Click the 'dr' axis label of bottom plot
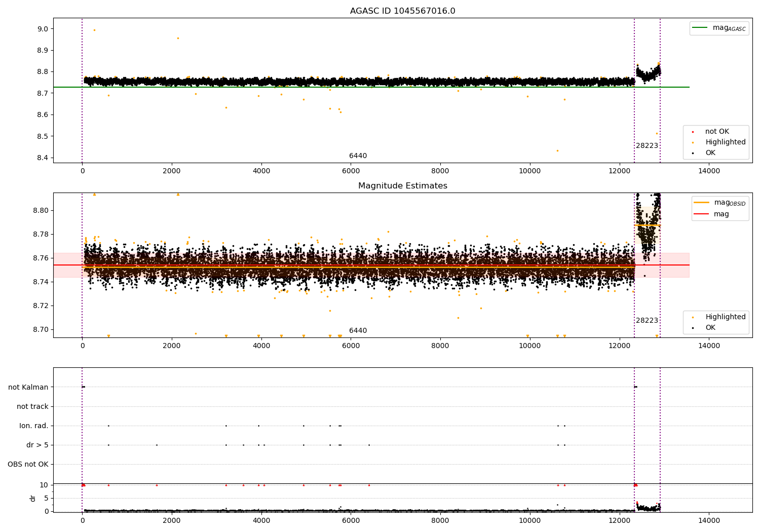Image resolution: width=760 pixels, height=532 pixels. 33,499
